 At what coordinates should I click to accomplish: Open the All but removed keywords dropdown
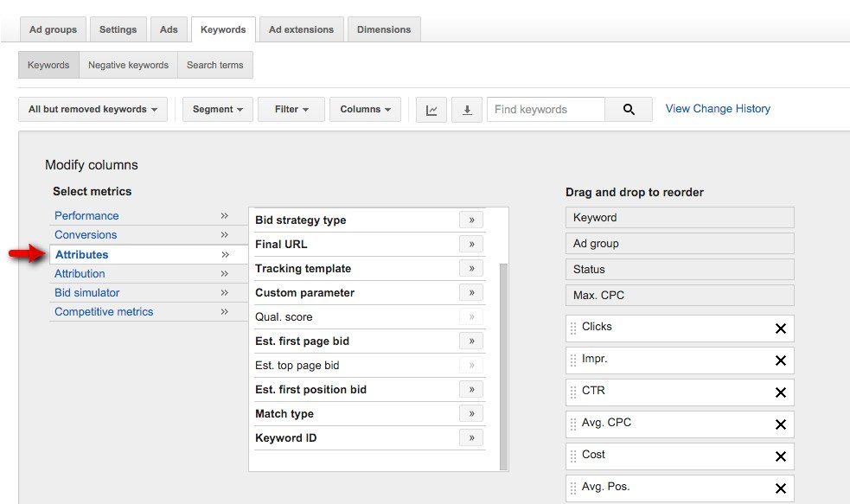(93, 109)
